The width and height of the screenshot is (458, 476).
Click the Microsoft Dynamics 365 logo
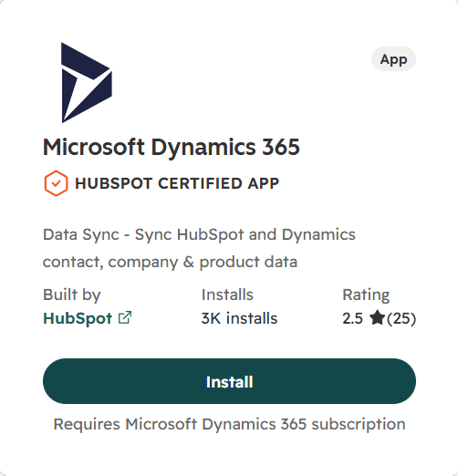(87, 83)
